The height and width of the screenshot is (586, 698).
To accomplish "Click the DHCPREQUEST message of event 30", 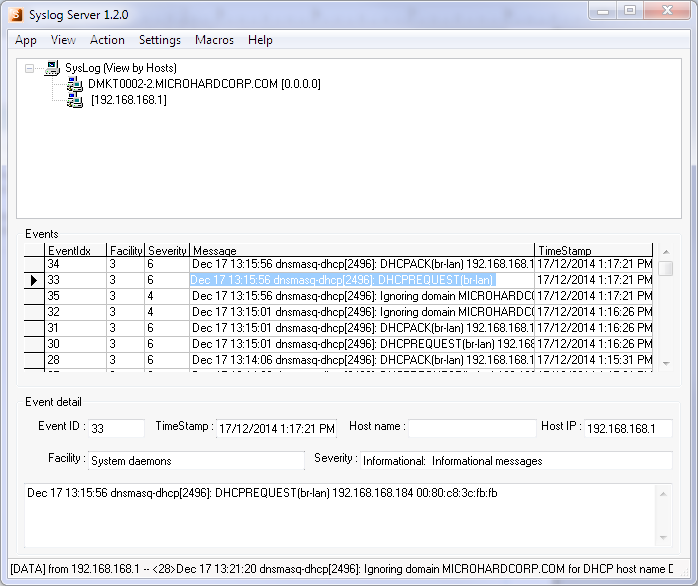I will [362, 344].
